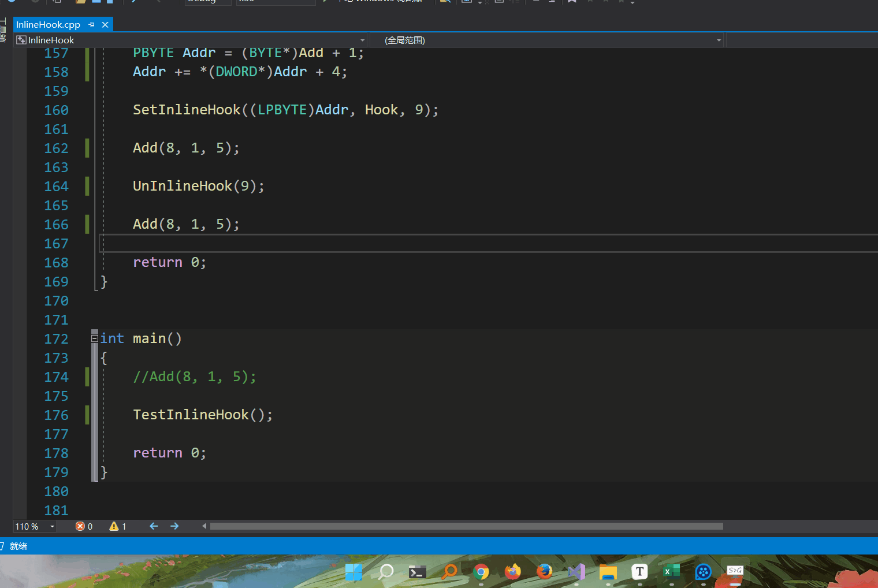Click the red error count indicator

pos(84,526)
